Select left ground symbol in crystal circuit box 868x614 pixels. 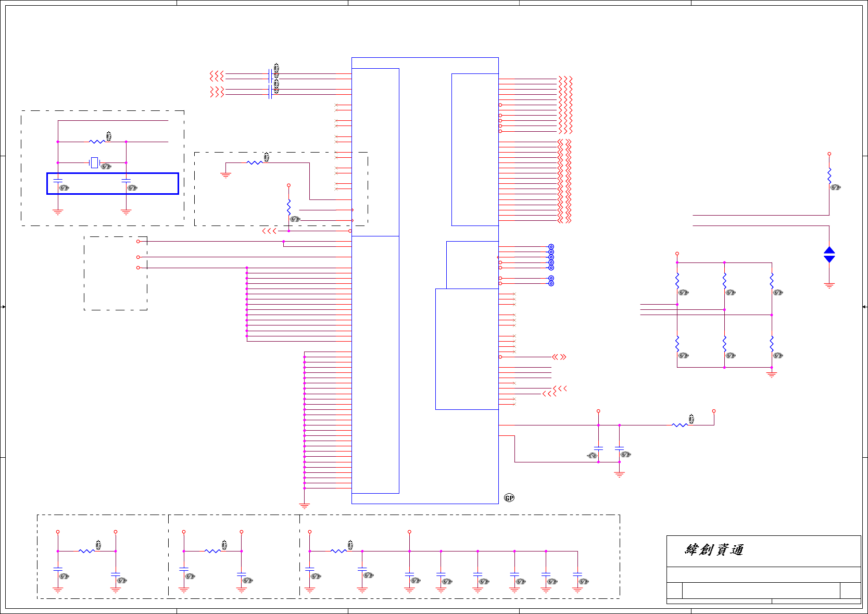click(x=58, y=212)
